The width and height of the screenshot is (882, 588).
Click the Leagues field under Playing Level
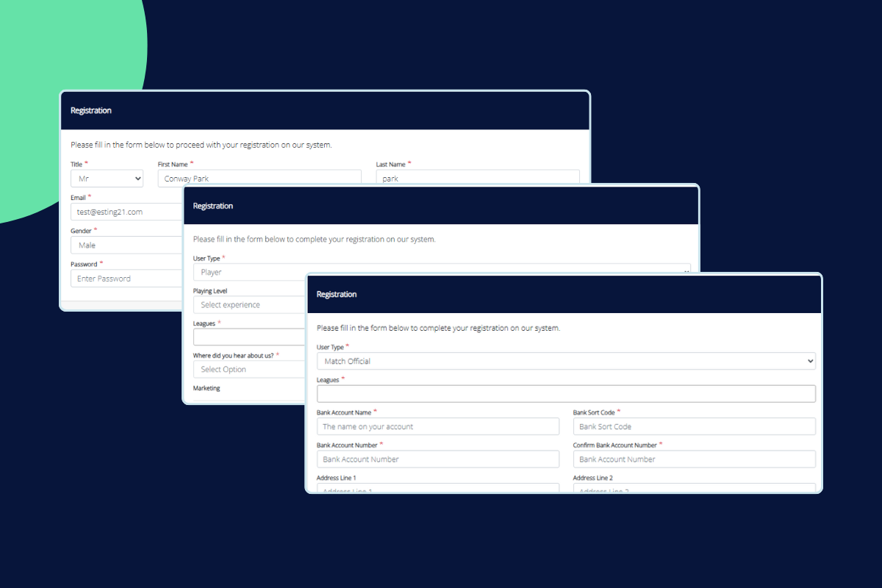tap(249, 337)
